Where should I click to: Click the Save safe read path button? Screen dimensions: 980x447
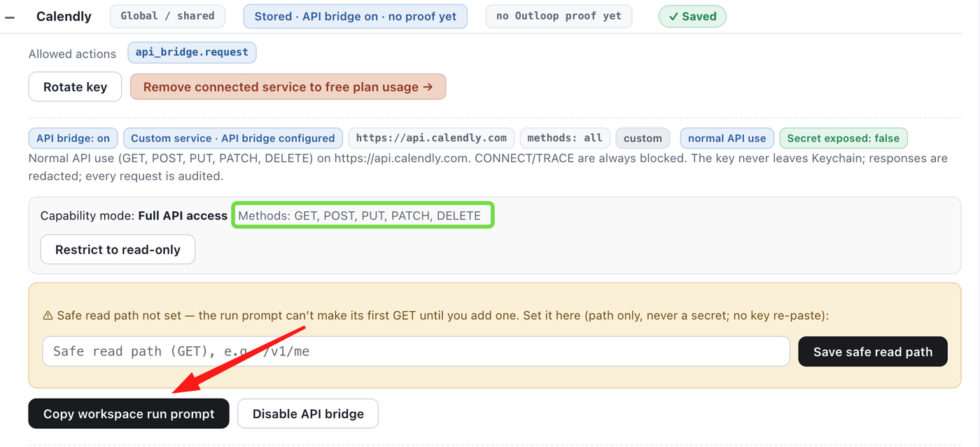873,352
